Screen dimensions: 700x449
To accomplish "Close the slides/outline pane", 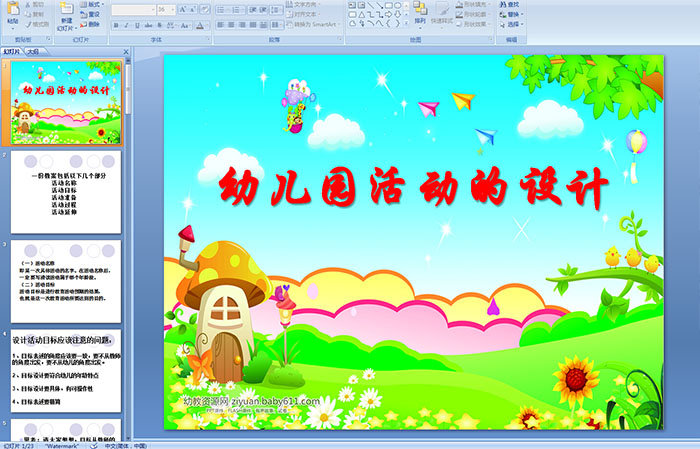I will (x=126, y=52).
